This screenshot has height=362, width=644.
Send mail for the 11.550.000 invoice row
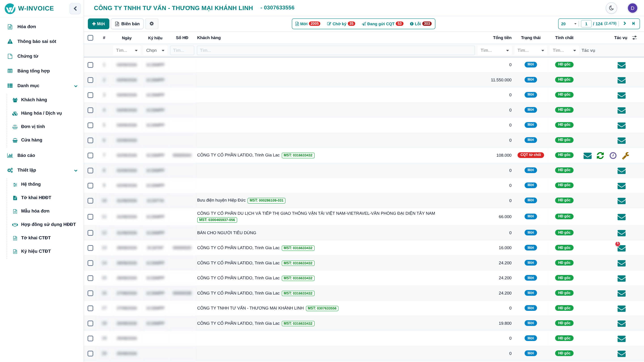tap(621, 80)
